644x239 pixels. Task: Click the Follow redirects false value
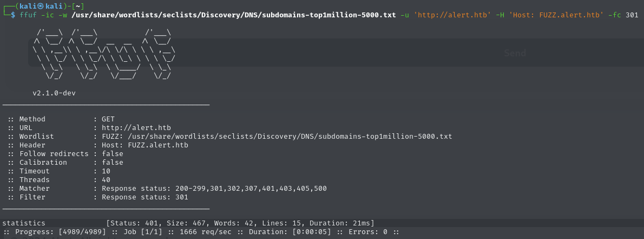click(112, 154)
